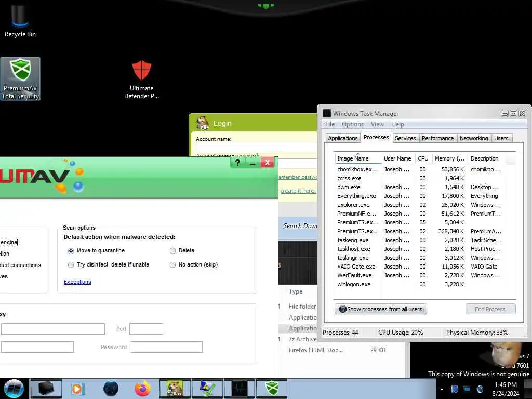Switch to the Applications tab
The image size is (532, 399).
coord(342,138)
